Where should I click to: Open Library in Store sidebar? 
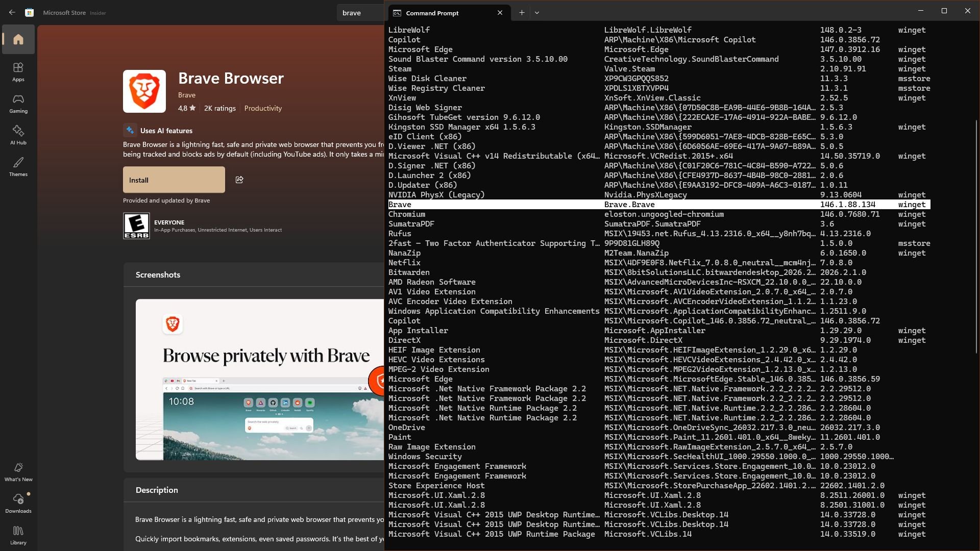tap(18, 535)
